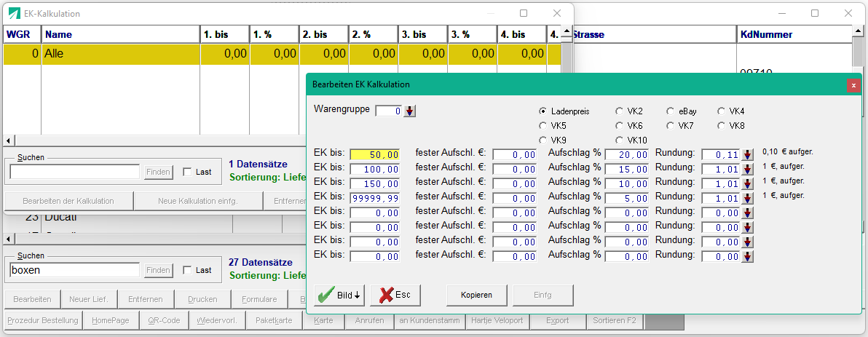
Task: Click the Bearbeiten button in background window
Action: 32,299
